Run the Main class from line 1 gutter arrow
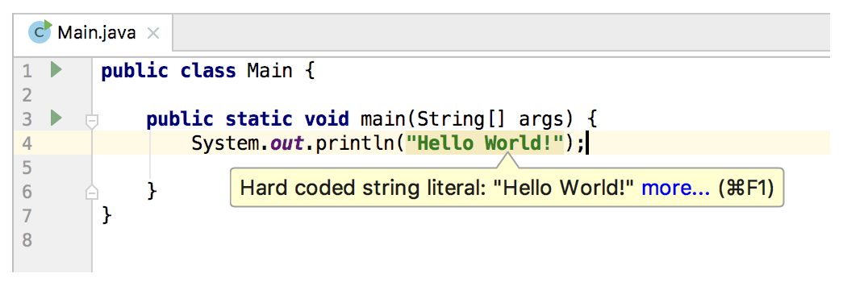Screen dimensions: 868x290 point(56,70)
